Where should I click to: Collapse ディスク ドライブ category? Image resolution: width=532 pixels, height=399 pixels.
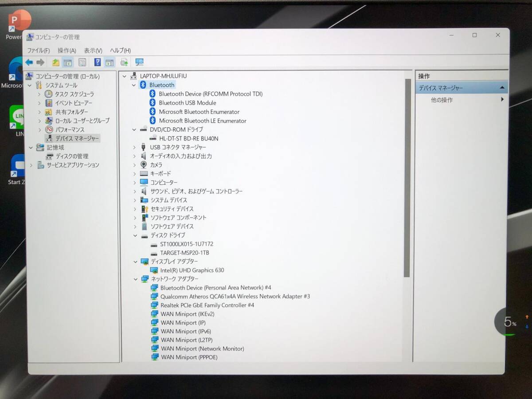click(x=135, y=235)
